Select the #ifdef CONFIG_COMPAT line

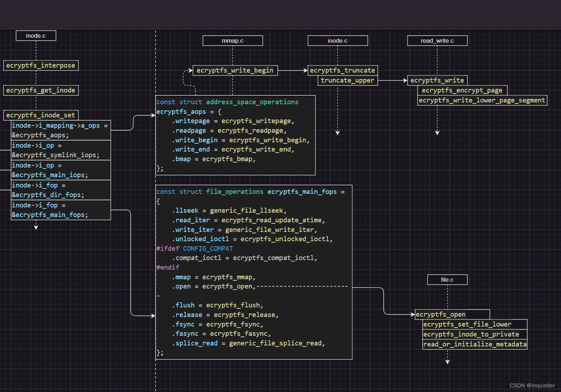(195, 249)
